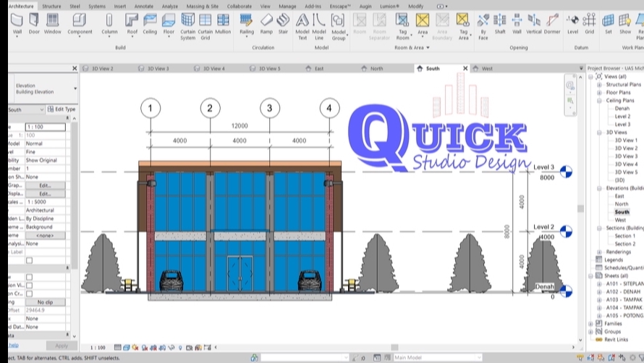Toggle the second checkbox above No clip
This screenshot has width=644, height=363.
click(29, 285)
